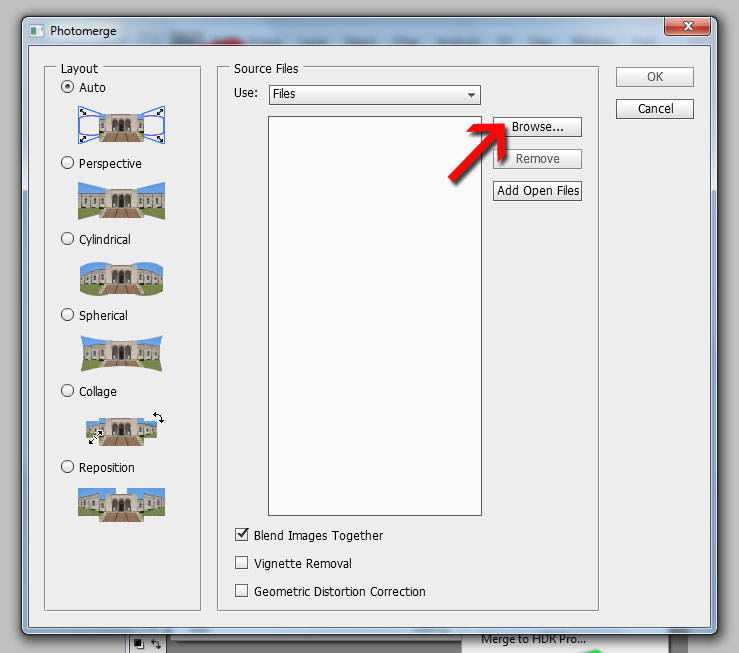The width and height of the screenshot is (739, 653).
Task: Click the Perspective layout preview image
Action: pyautogui.click(x=122, y=201)
